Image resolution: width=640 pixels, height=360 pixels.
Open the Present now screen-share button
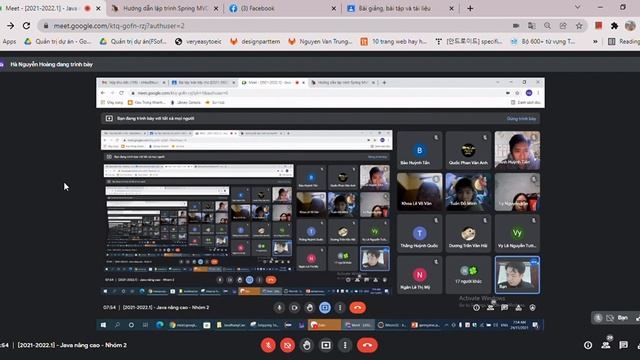pyautogui.click(x=326, y=345)
